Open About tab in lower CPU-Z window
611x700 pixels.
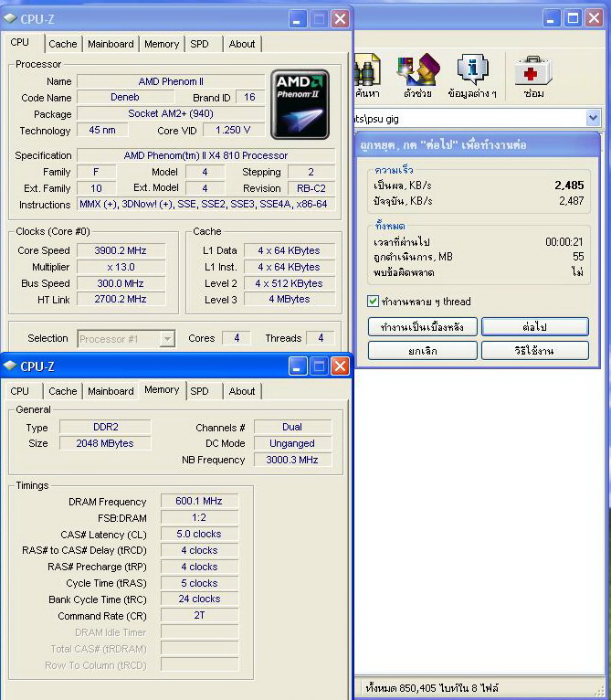click(242, 391)
